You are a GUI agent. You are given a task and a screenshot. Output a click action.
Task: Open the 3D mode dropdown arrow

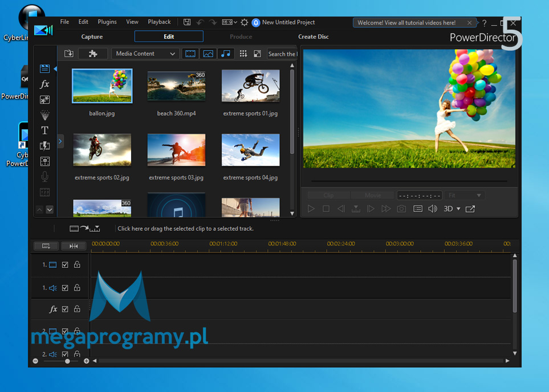458,209
